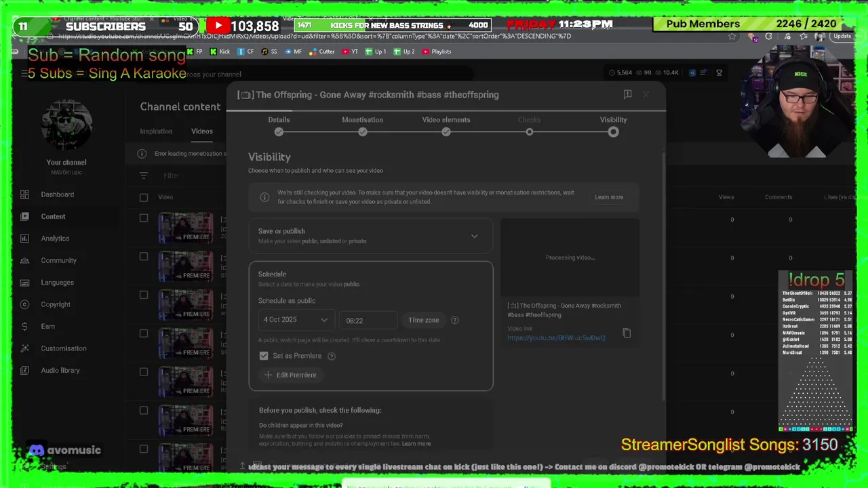Copy the video link with copy icon
This screenshot has width=868, height=488.
627,333
